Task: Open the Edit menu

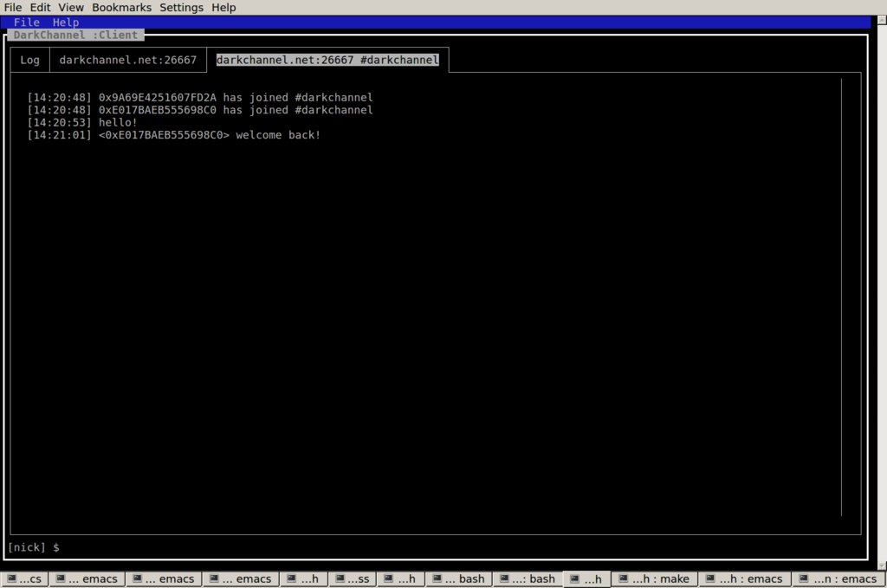Action: (x=40, y=7)
